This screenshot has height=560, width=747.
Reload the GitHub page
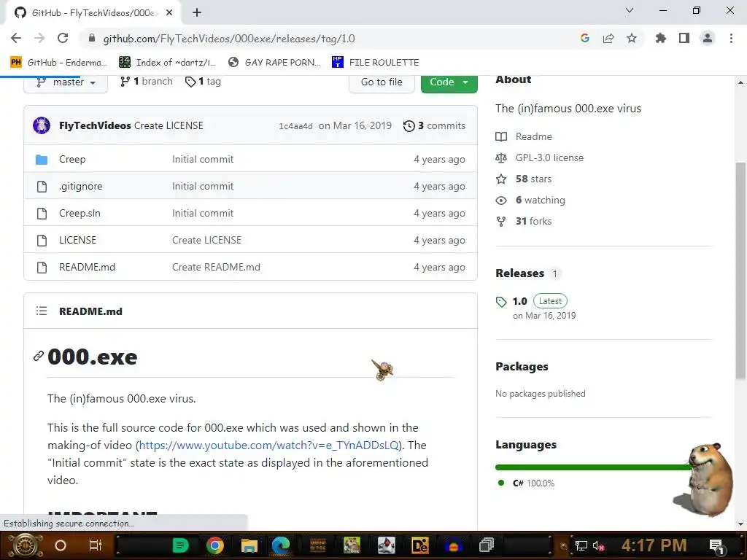[x=63, y=39]
